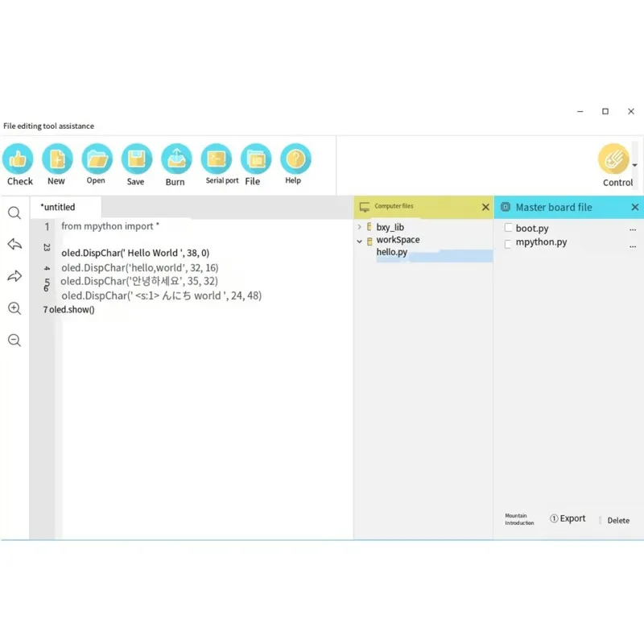Open more options for boot.py

[x=633, y=229]
